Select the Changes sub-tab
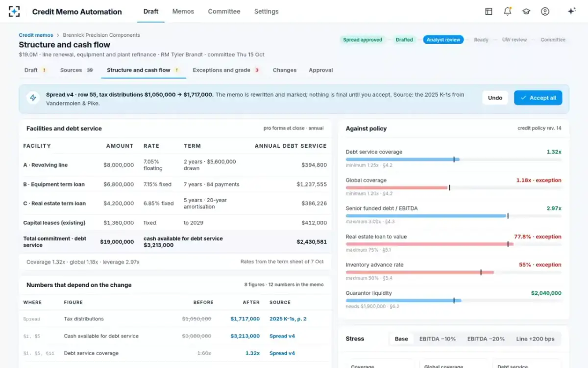 tap(285, 70)
